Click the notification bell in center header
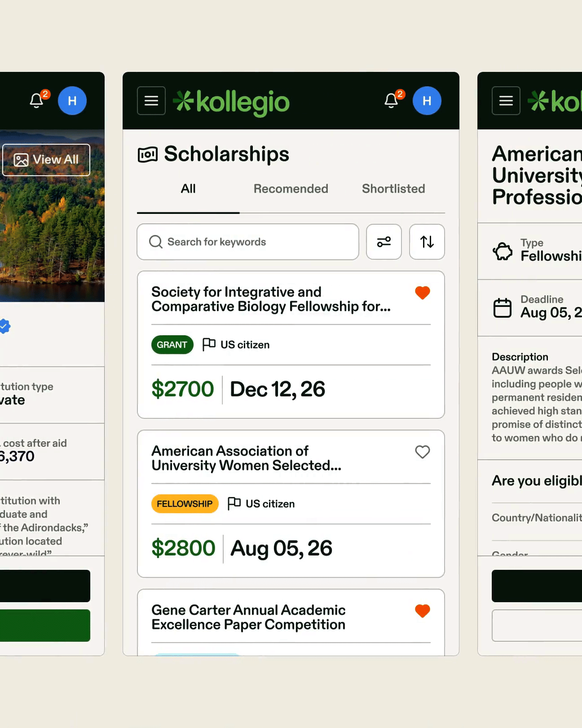582x728 pixels. [392, 101]
